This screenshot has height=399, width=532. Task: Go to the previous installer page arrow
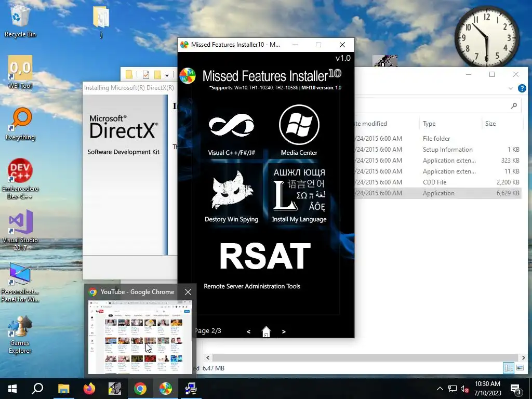point(249,331)
